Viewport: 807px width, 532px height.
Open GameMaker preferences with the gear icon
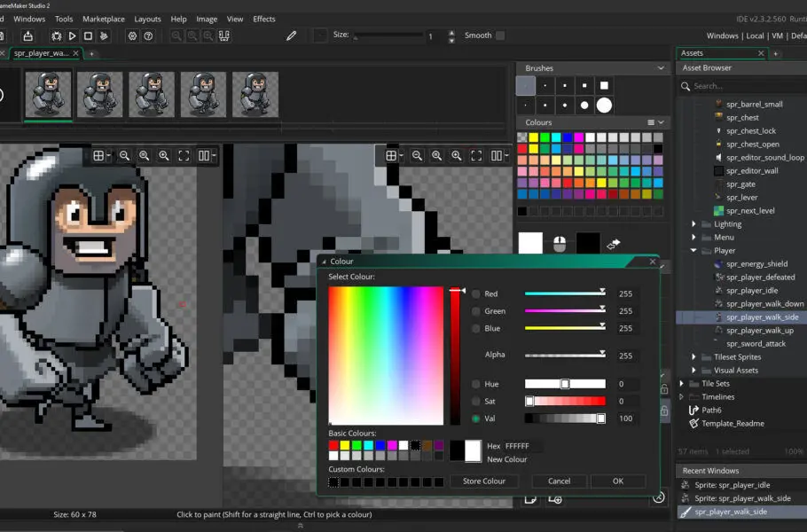pyautogui.click(x=132, y=36)
